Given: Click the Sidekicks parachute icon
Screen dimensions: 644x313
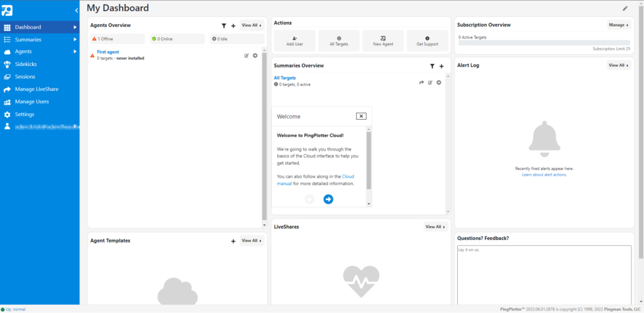Looking at the screenshot, I should [x=7, y=64].
